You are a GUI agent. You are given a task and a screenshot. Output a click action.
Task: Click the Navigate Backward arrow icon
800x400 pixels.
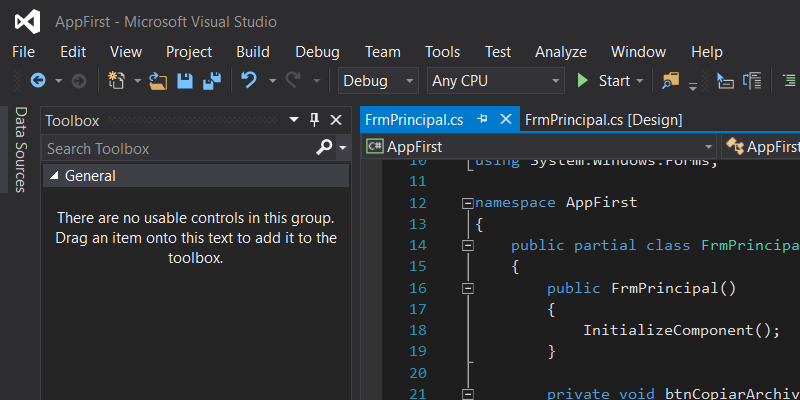tap(38, 81)
